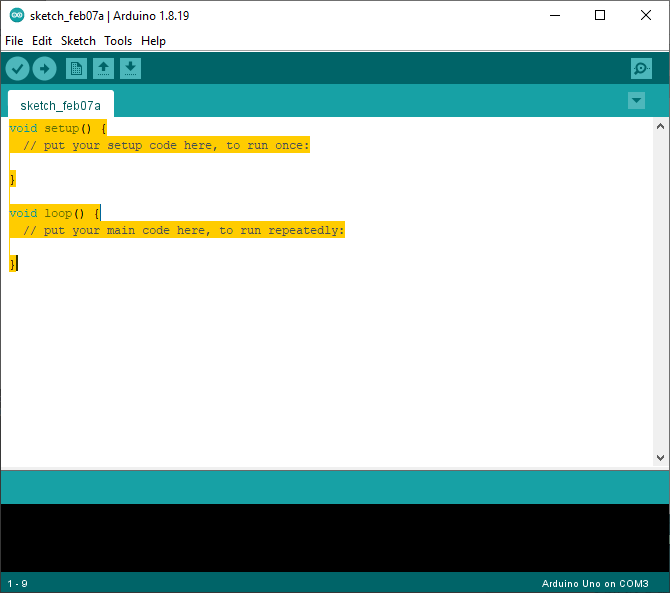The height and width of the screenshot is (593, 670).
Task: Click the closing brace of setup
Action: [13, 179]
